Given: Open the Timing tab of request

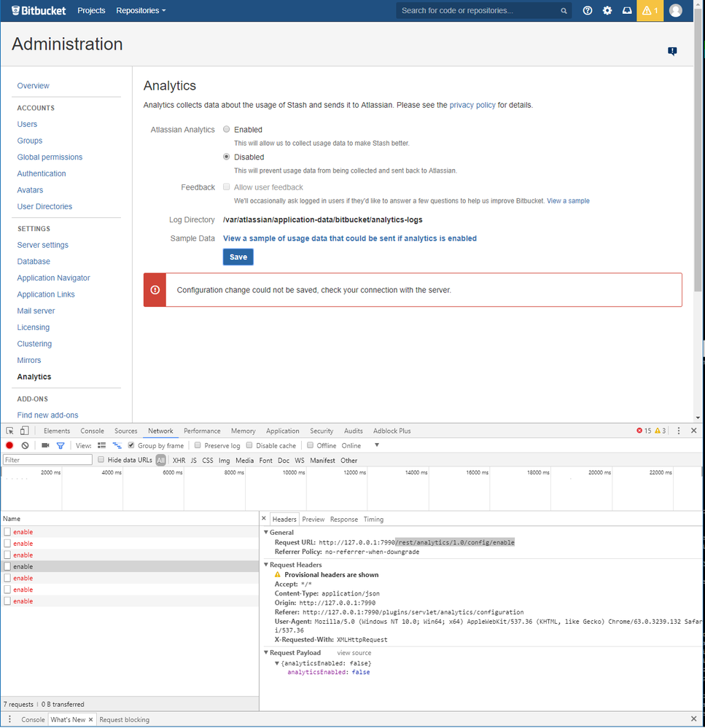Looking at the screenshot, I should point(373,519).
